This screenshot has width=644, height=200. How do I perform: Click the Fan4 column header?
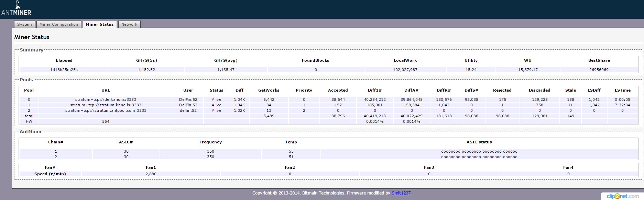click(x=568, y=167)
